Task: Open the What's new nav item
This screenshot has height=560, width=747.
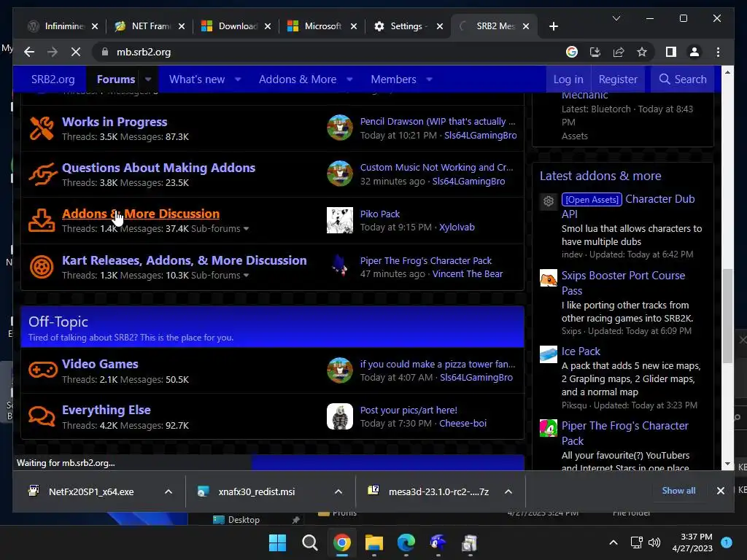Action: click(x=197, y=79)
